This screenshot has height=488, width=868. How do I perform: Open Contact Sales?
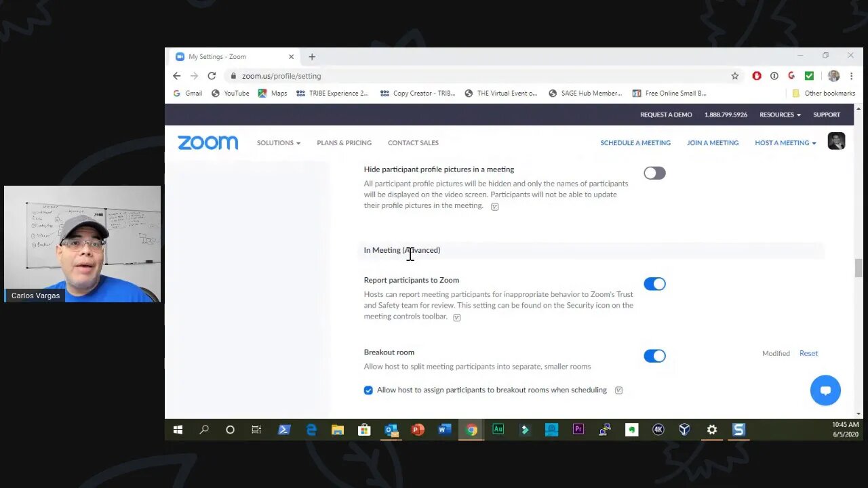(x=413, y=143)
